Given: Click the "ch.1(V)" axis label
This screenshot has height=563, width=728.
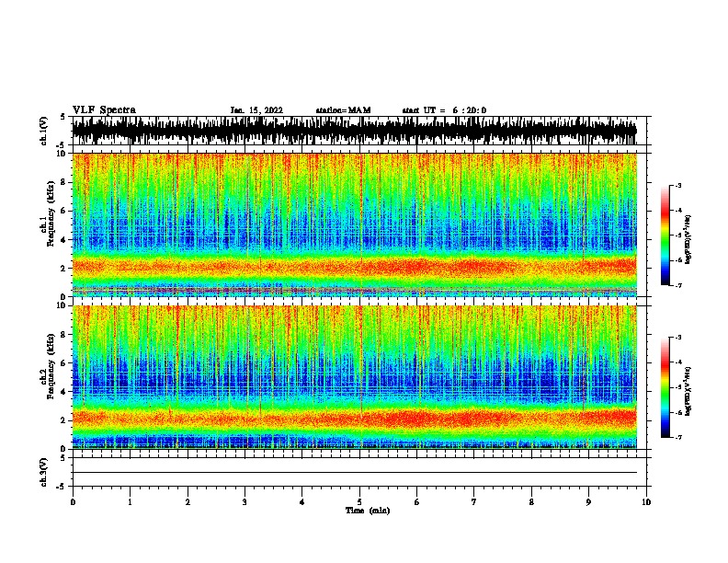Looking at the screenshot, I should click(x=44, y=131).
